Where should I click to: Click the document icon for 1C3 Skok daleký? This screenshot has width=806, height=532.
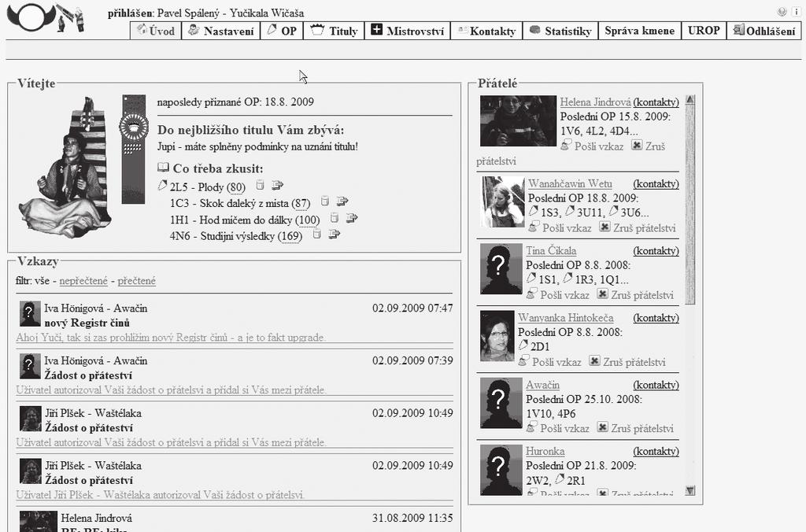click(x=325, y=201)
